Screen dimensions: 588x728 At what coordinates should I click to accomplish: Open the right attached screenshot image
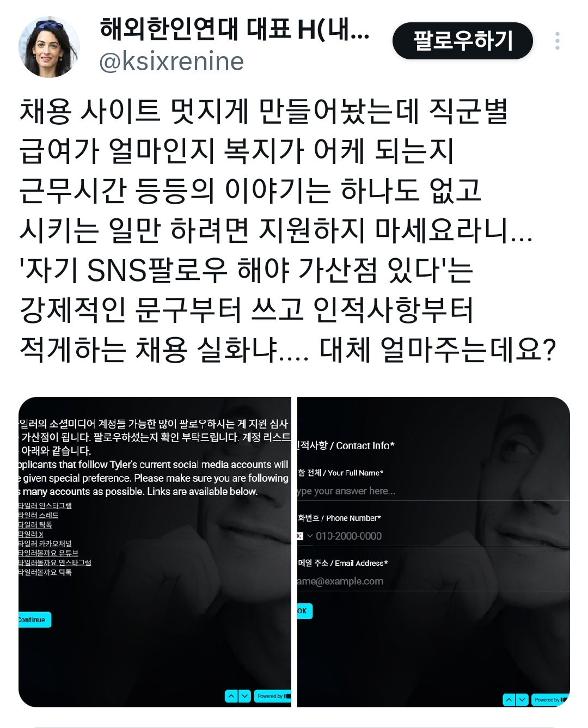point(433,552)
